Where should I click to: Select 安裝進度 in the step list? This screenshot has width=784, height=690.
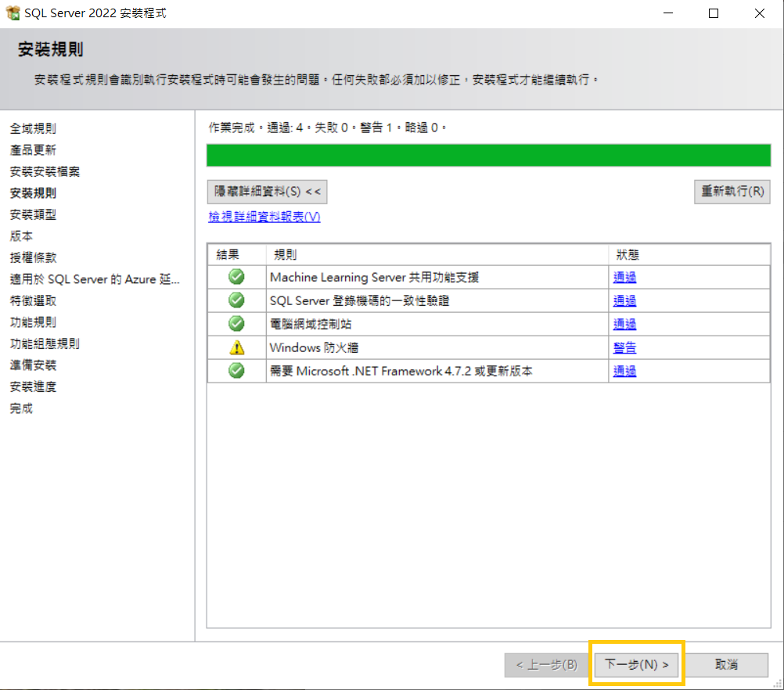pyautogui.click(x=33, y=386)
